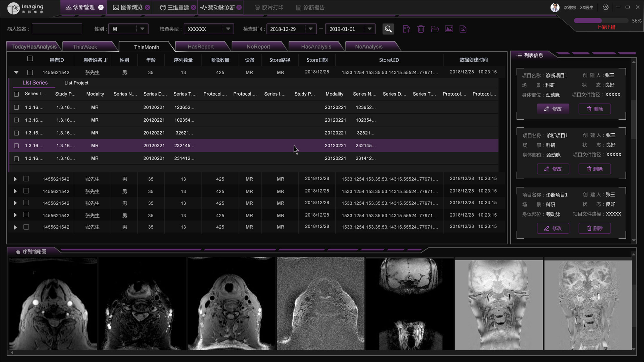Click 删除 in second project card
The width and height of the screenshot is (644, 362).
(594, 169)
